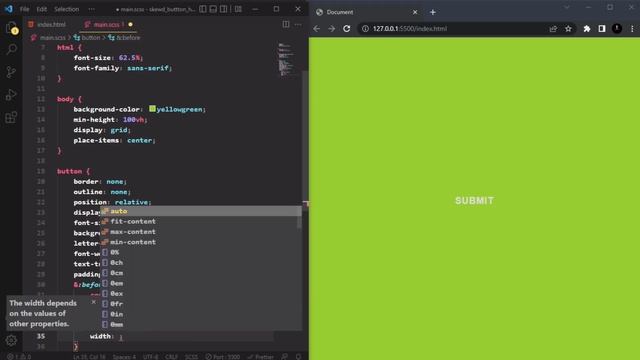Image resolution: width=640 pixels, height=360 pixels.
Task: Click the VS Code logo icon
Action: pyautogui.click(x=9, y=9)
